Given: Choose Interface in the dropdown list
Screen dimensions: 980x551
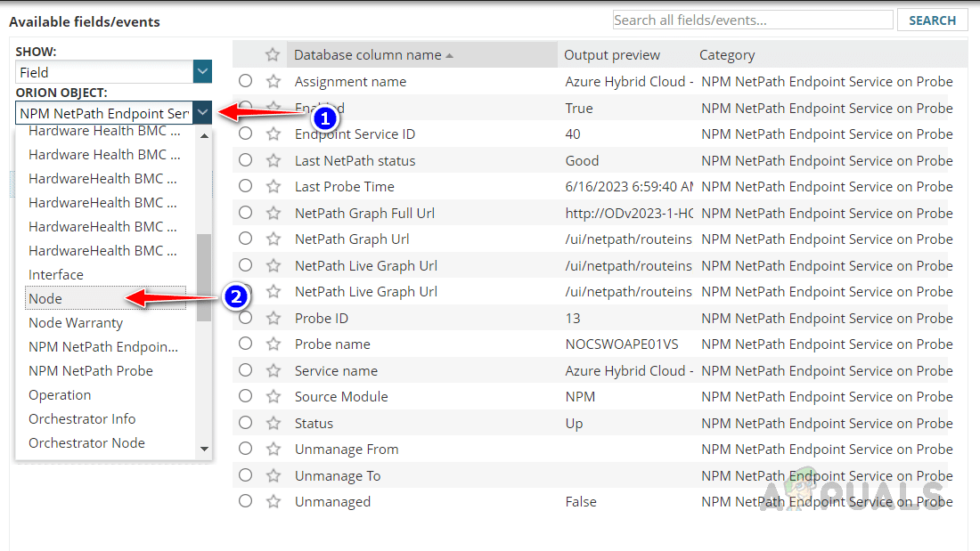Looking at the screenshot, I should (x=56, y=275).
